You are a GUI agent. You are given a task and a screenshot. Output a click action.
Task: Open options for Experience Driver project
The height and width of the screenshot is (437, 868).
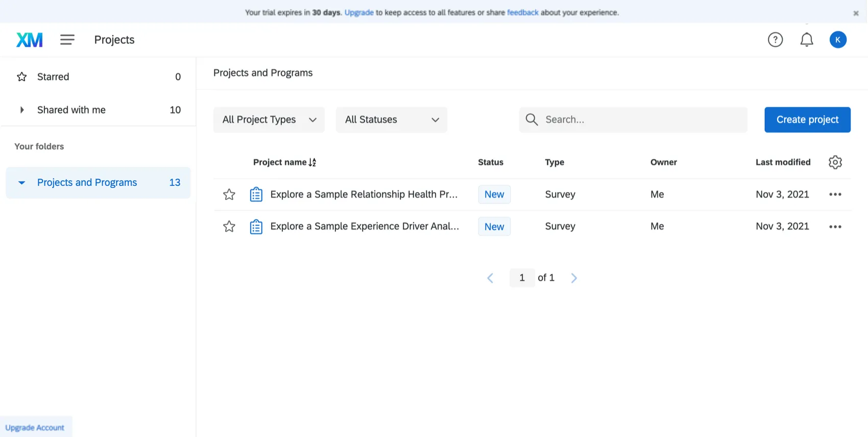(x=835, y=227)
